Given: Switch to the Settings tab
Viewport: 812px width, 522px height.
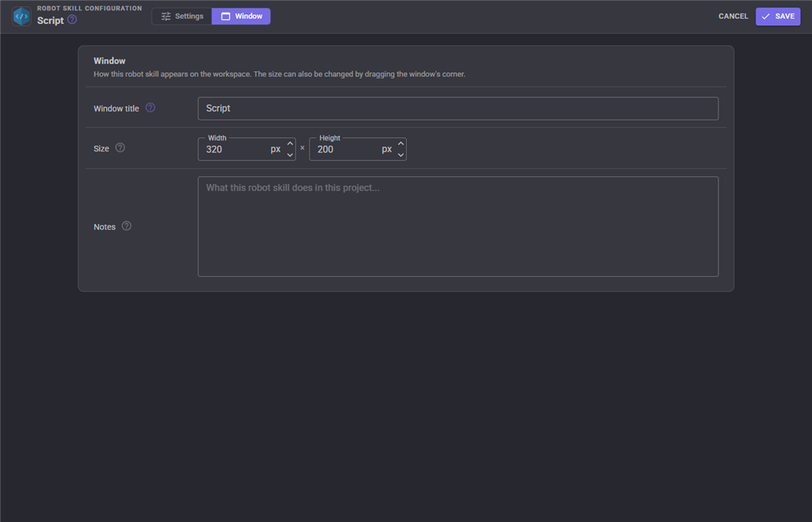Looking at the screenshot, I should tap(182, 17).
